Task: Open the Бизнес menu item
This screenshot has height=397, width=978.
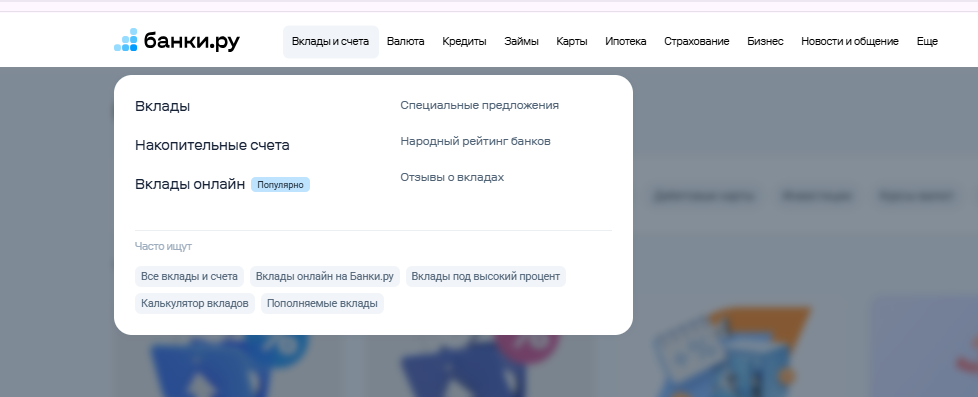Action: (x=765, y=42)
